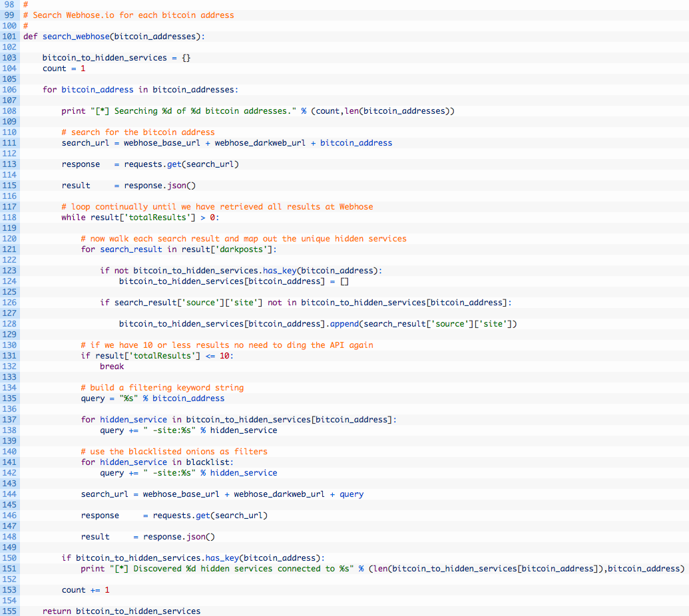Viewport: 689px width, 616px height.
Task: Click the empty list assignment on line 124
Action: pyautogui.click(x=234, y=281)
